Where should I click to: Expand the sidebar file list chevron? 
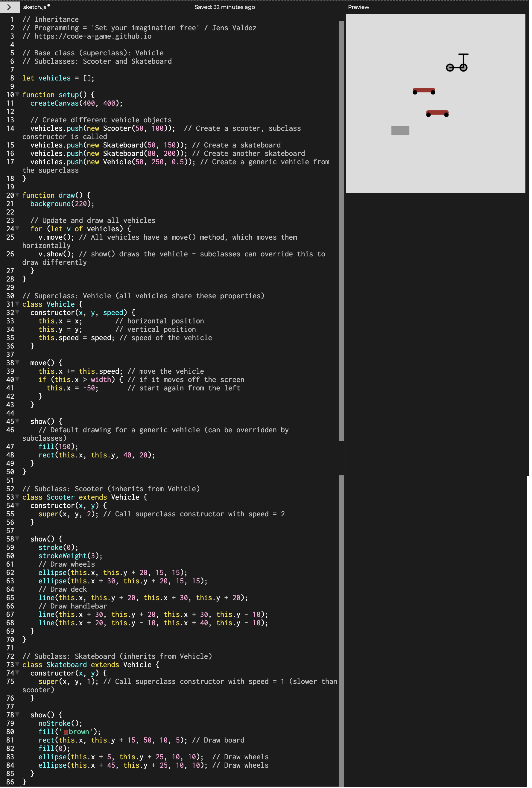[x=9, y=7]
